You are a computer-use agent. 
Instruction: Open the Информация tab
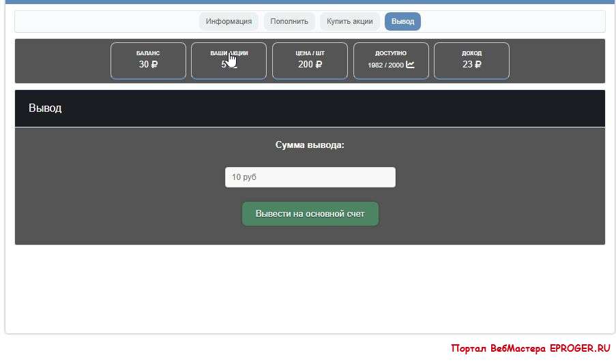coord(229,21)
